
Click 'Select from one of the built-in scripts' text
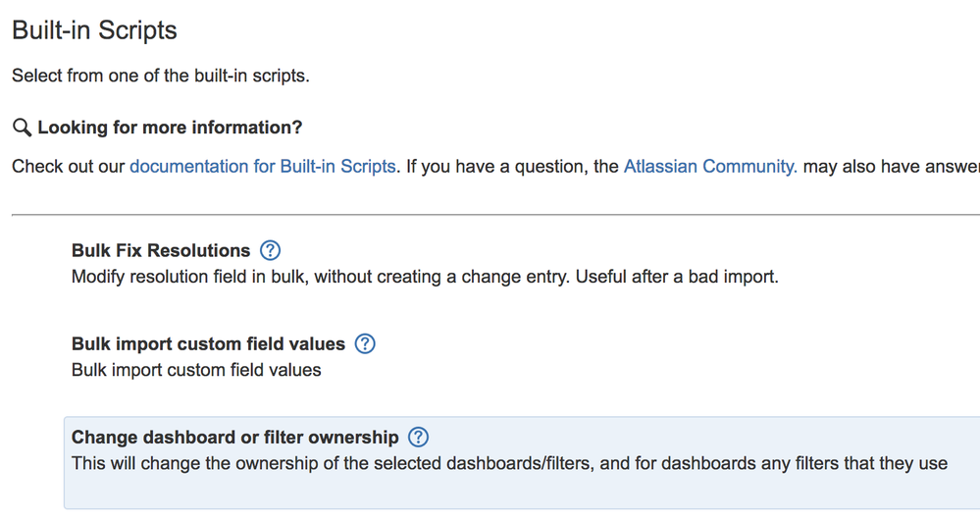(160, 76)
